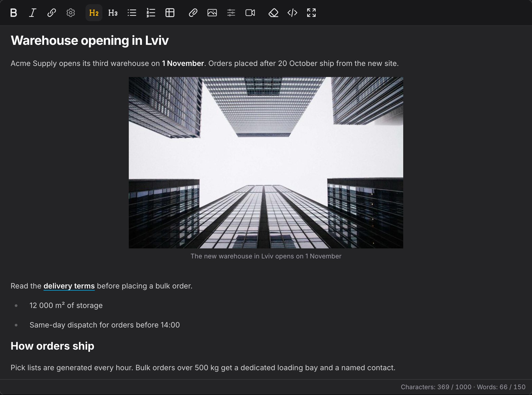Click the characters count in status bar
Viewport: 532px width, 395px height.
click(x=436, y=387)
